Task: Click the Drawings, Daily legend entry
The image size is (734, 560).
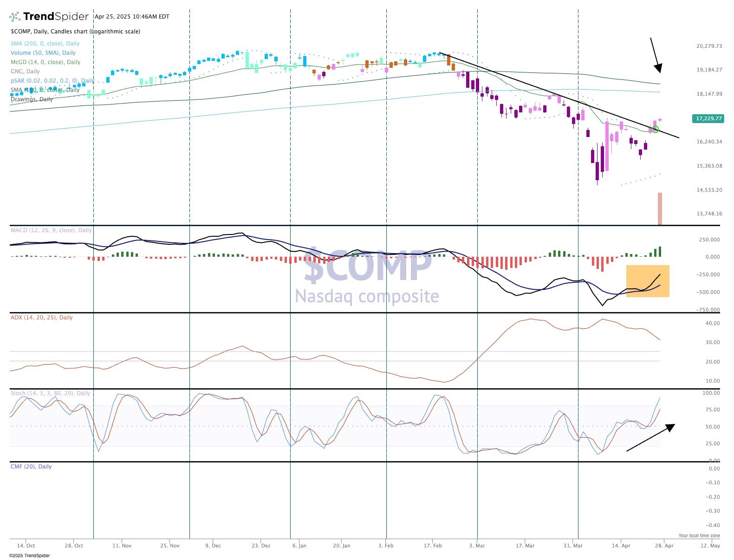Action: pyautogui.click(x=32, y=99)
